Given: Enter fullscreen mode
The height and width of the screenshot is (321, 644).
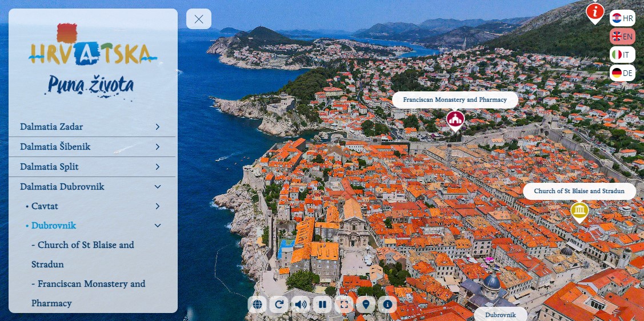Looking at the screenshot, I should (344, 304).
